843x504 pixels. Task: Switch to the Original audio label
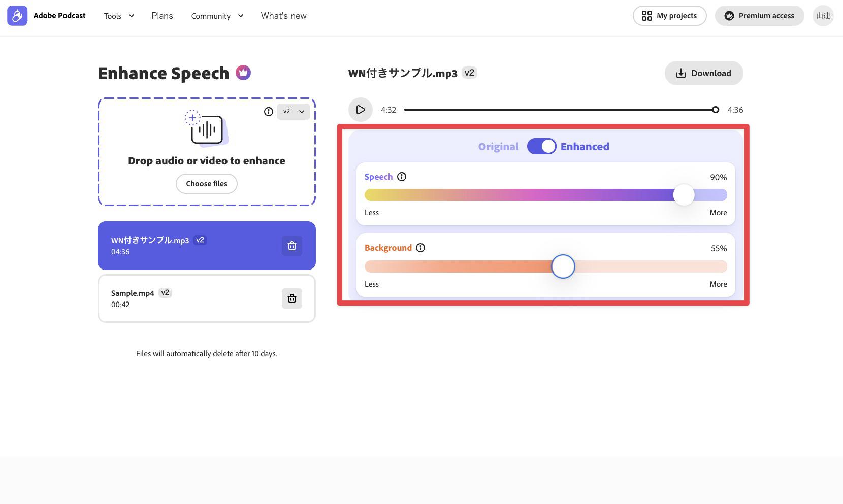click(498, 147)
